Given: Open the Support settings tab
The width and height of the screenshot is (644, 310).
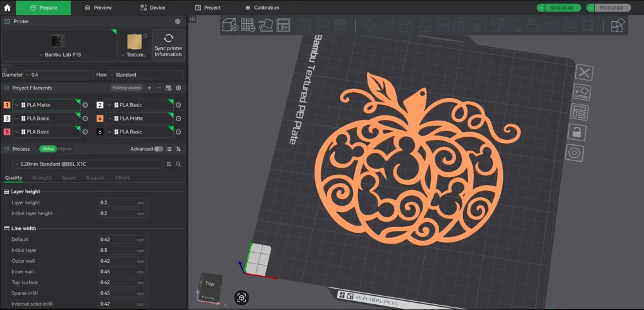Looking at the screenshot, I should click(x=95, y=178).
